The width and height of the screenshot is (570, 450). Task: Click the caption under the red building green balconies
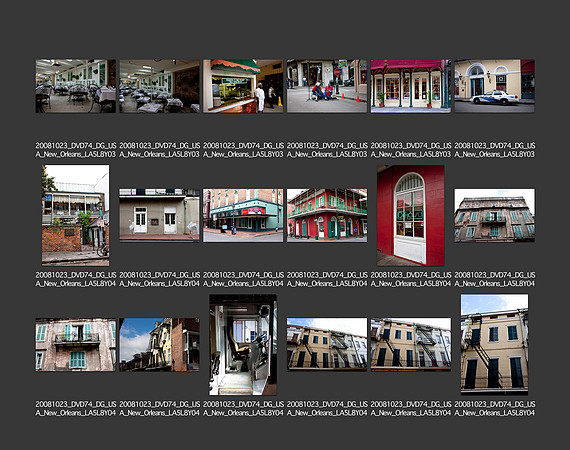(x=327, y=279)
